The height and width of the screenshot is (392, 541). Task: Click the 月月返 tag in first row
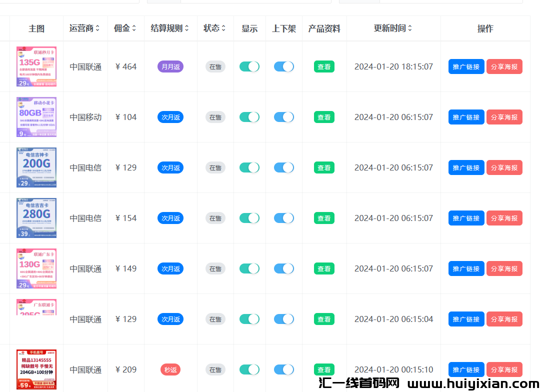(x=170, y=66)
